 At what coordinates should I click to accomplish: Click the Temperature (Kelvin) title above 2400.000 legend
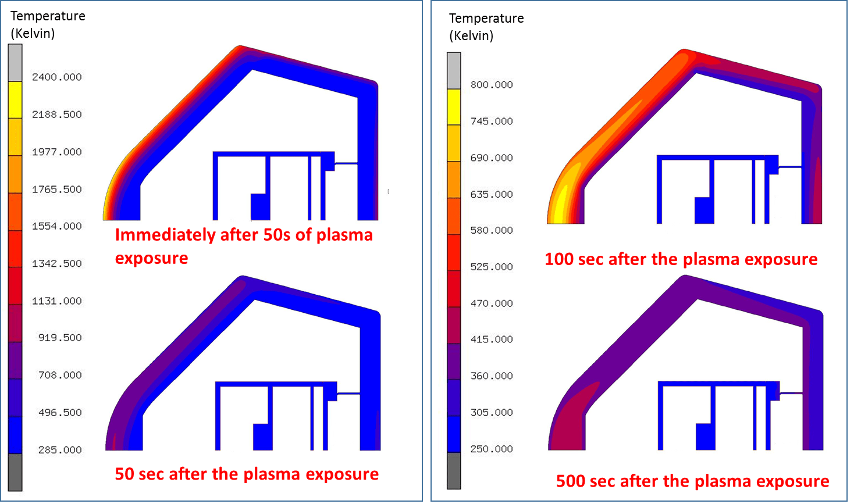coord(48,24)
